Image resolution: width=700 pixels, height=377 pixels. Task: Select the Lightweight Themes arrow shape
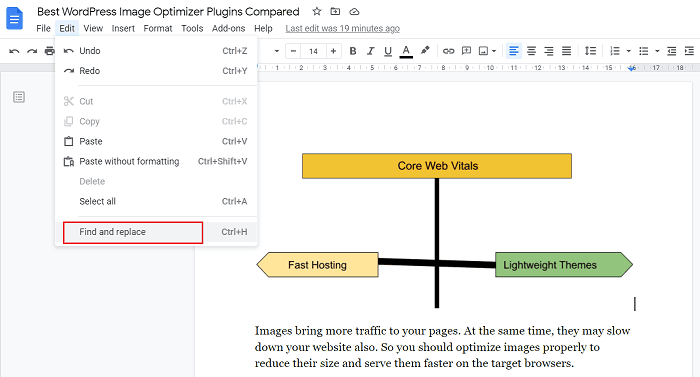[x=564, y=265]
